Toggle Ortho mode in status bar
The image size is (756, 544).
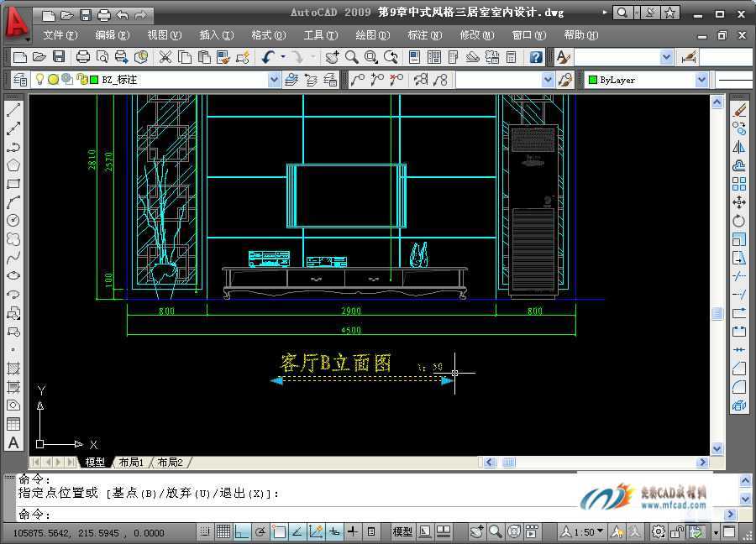242,531
